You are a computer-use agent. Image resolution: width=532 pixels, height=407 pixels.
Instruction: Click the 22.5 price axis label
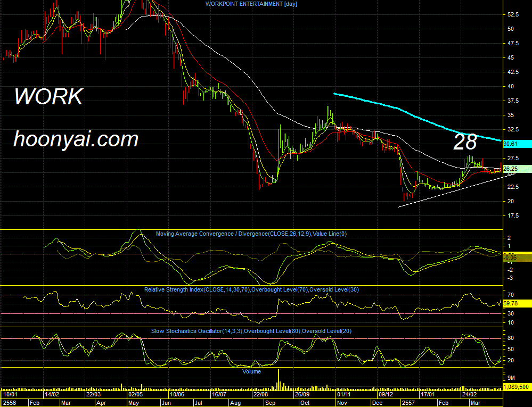[513, 187]
